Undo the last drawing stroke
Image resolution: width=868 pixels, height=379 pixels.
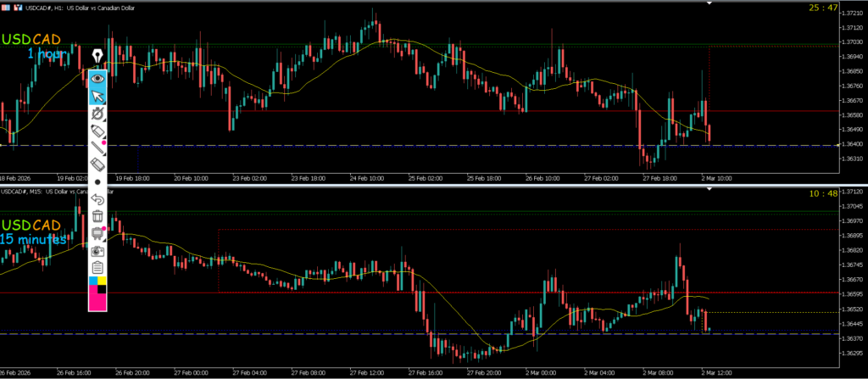tap(97, 199)
